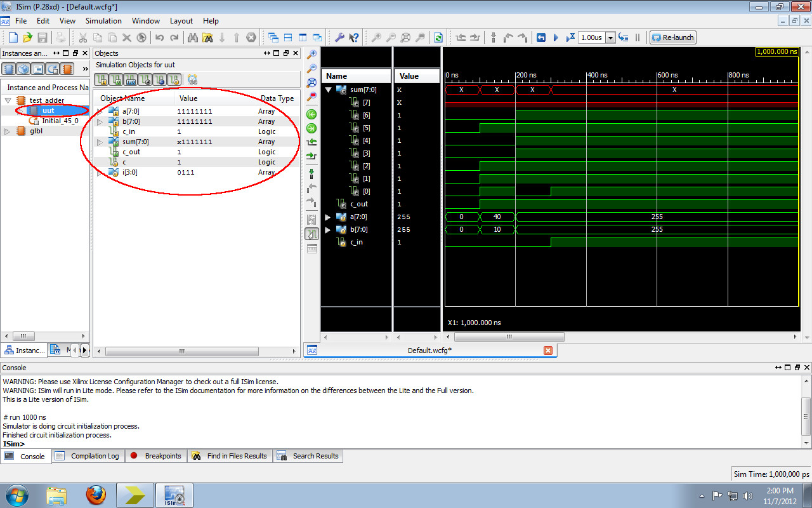Click the Zoom to Full View icon

(x=311, y=83)
